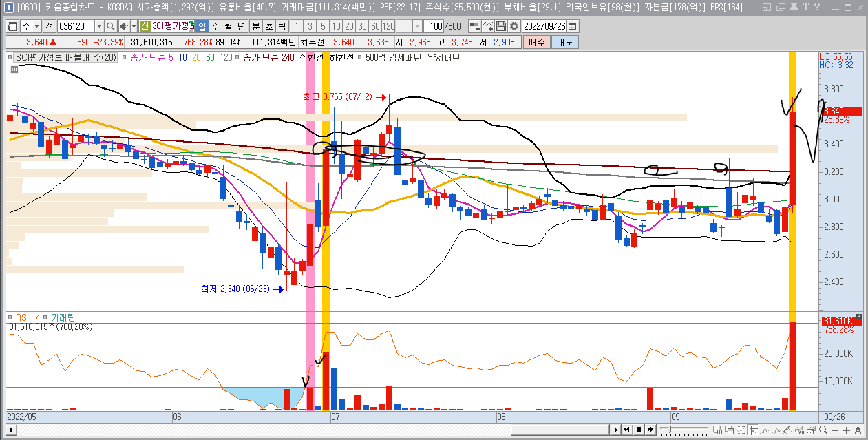Click the candle count field showing 100
Screen dimensions: 868x440
click(434, 26)
